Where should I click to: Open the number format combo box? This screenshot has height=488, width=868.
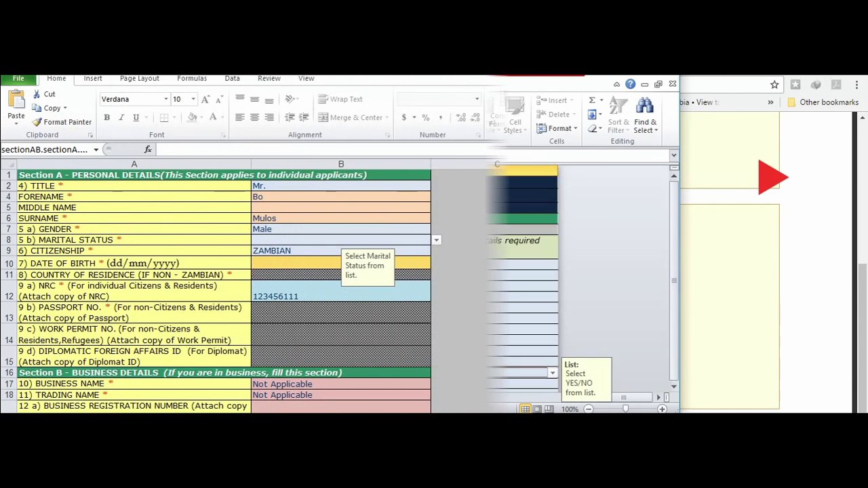(x=439, y=100)
